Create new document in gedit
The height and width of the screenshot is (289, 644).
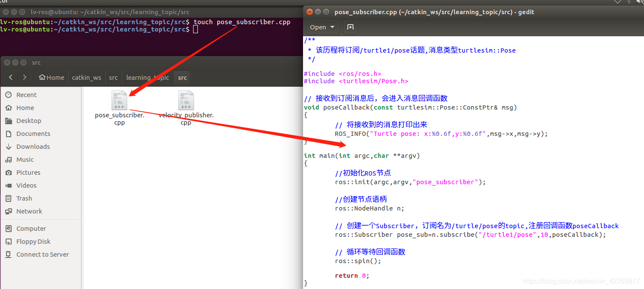[x=350, y=27]
